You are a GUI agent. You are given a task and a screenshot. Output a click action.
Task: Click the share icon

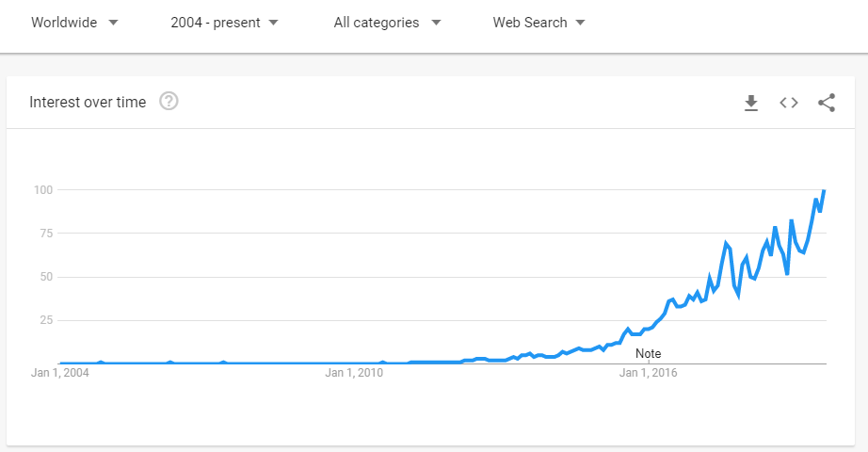pos(827,103)
